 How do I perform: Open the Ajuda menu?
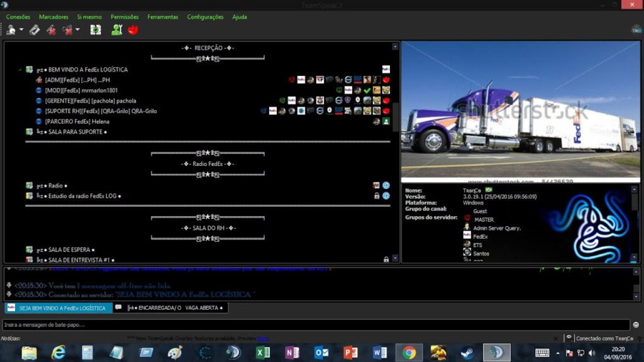[240, 17]
